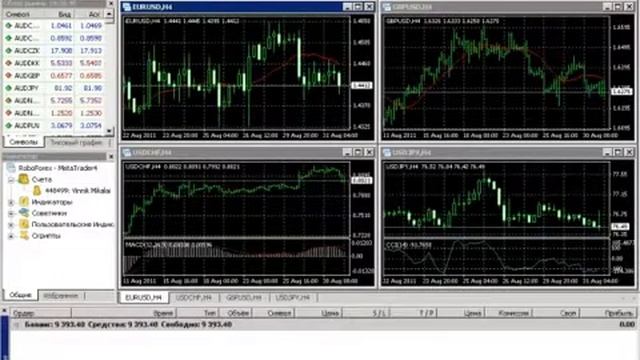Image resolution: width=640 pixels, height=360 pixels.
Task: Collapse the Счета tree node
Action: [x=11, y=180]
